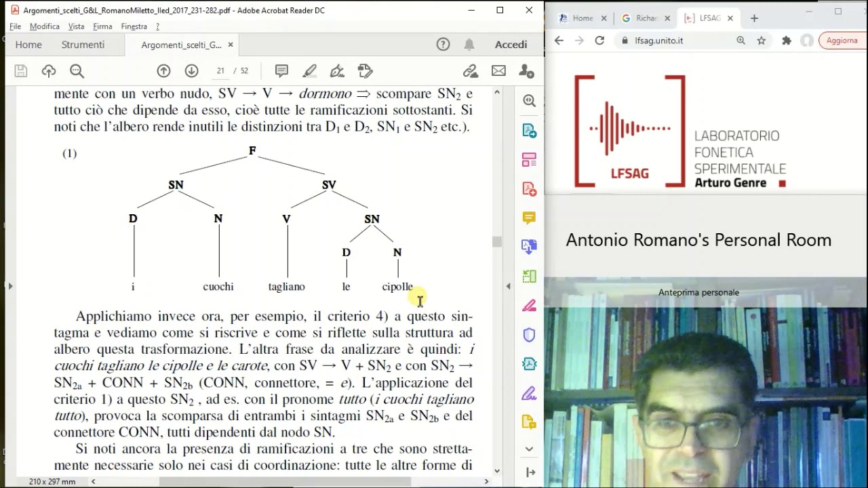The image size is (868, 488).
Task: Open the Protect shield tool
Action: coord(530,335)
